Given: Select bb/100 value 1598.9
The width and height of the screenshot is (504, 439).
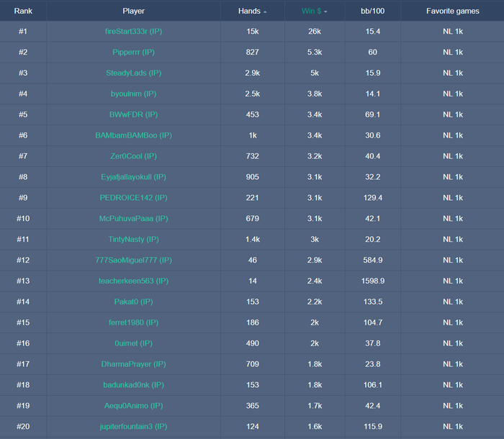Looking at the screenshot, I should click(x=372, y=281).
